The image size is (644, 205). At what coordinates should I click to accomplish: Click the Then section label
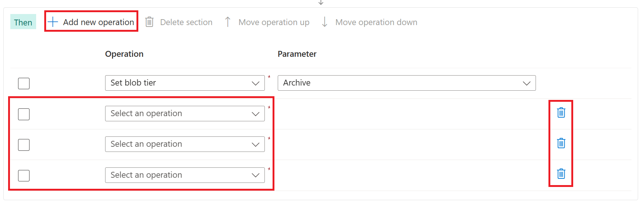click(x=23, y=22)
